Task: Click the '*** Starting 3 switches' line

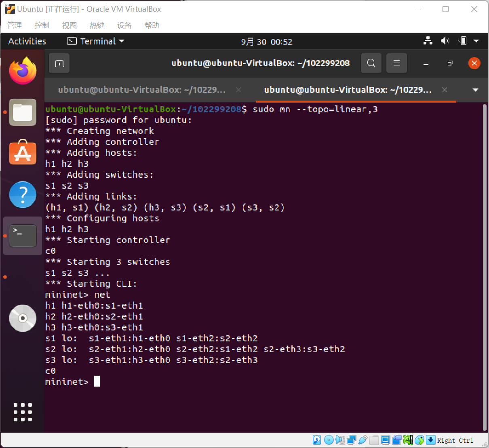Action: (107, 262)
